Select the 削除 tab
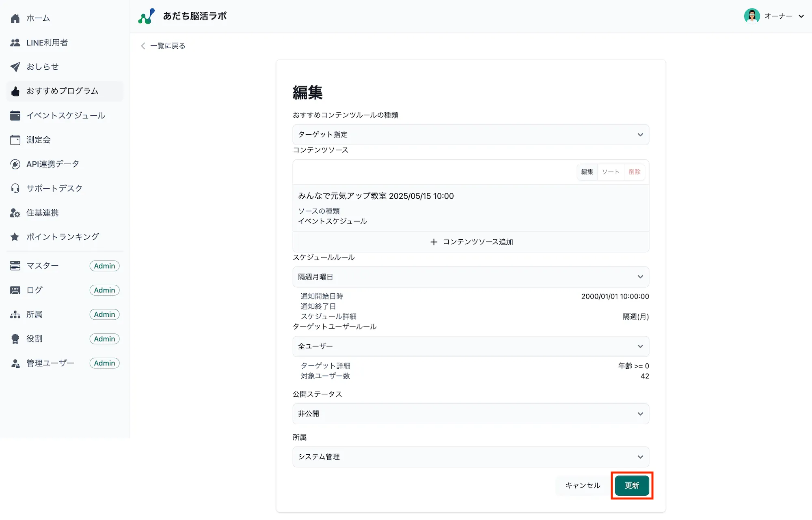Image resolution: width=812 pixels, height=520 pixels. point(634,172)
